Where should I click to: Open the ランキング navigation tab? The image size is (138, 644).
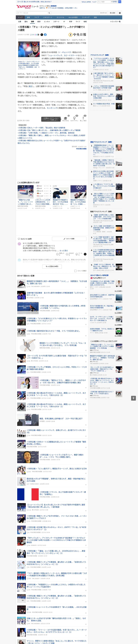pyautogui.click(x=86, y=17)
